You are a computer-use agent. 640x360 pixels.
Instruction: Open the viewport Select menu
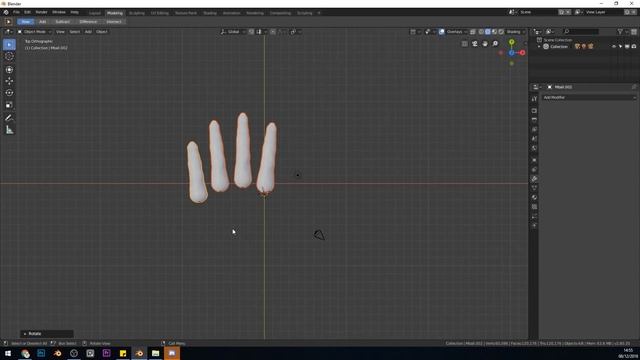[x=75, y=31]
